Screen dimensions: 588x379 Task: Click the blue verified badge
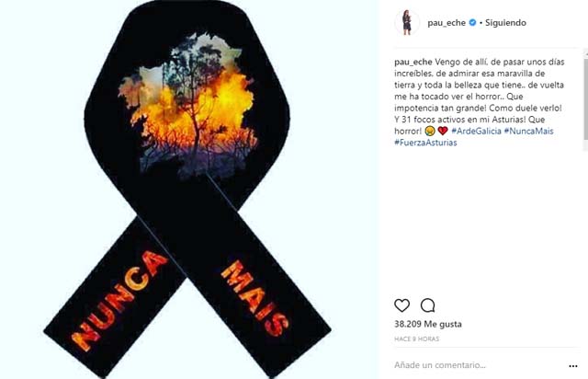[x=472, y=22]
